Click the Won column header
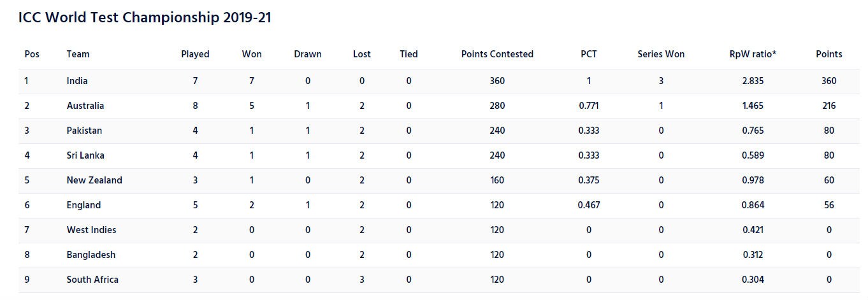868x300 pixels. click(x=252, y=54)
